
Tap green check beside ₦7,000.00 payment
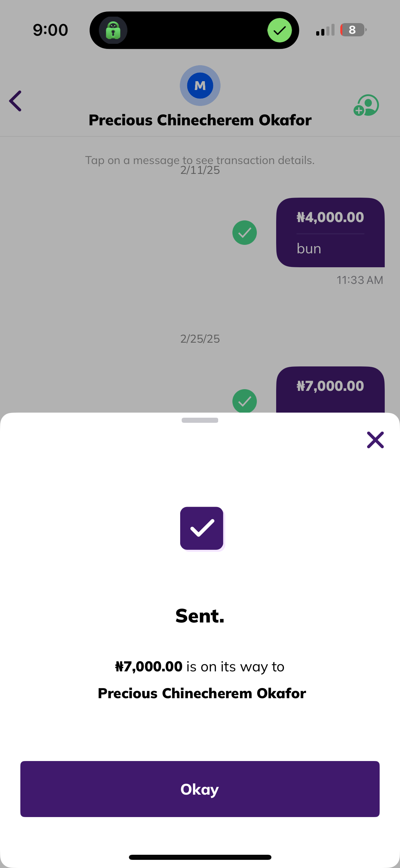coord(244,401)
